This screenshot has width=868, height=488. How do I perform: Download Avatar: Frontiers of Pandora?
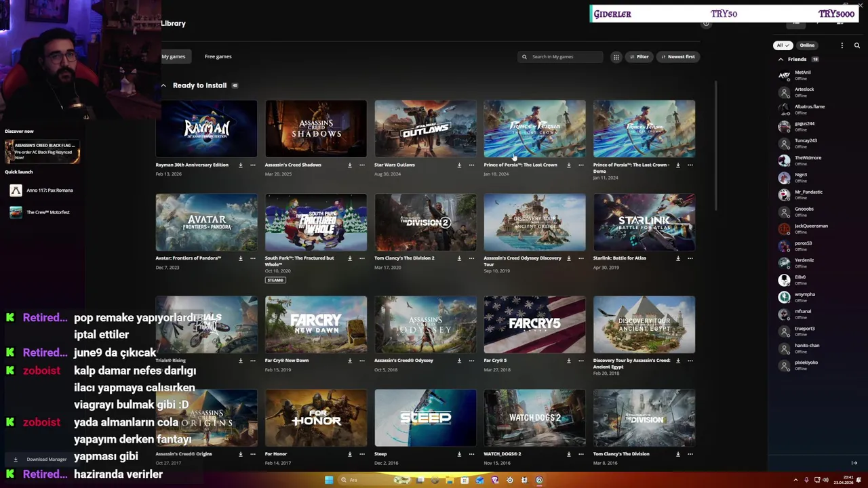[x=240, y=258]
